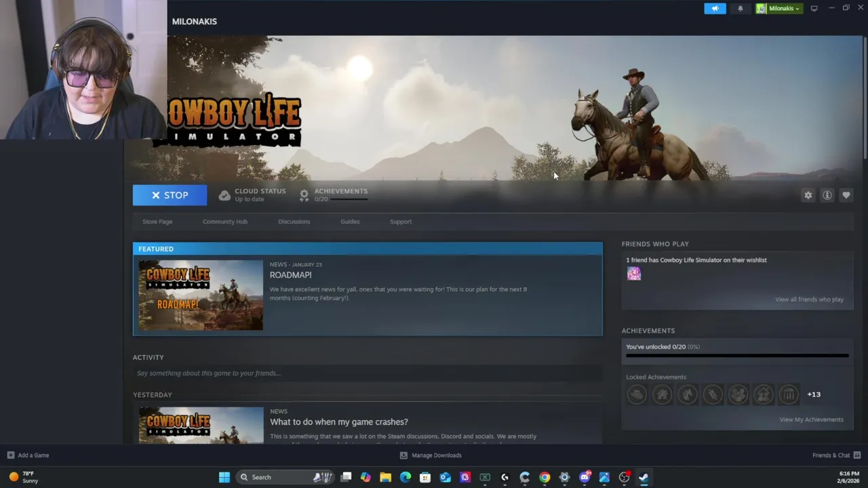Open the ROADMAP! news headline
Image resolution: width=868 pixels, height=488 pixels.
291,275
